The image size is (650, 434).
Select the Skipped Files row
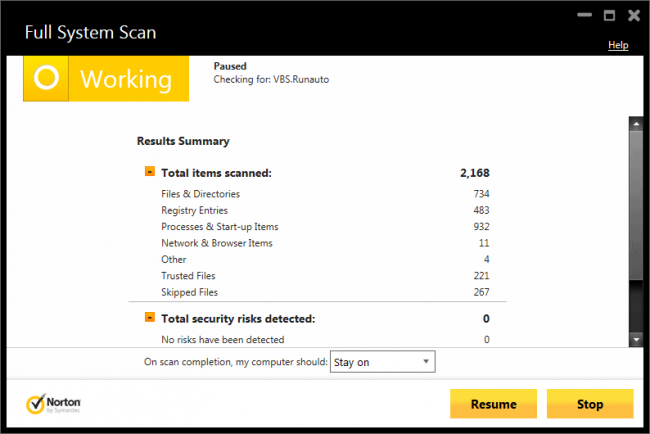coord(325,292)
